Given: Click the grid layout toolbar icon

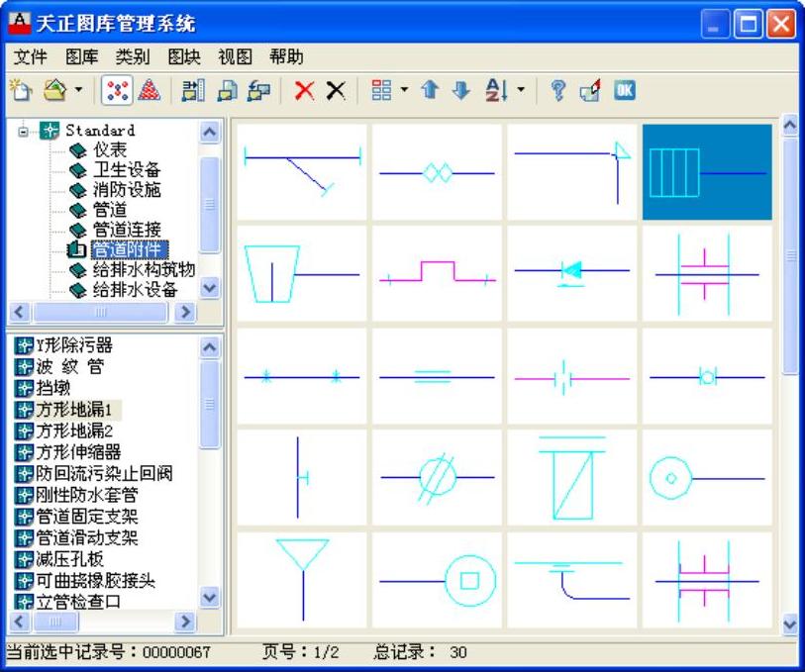Looking at the screenshot, I should 381,90.
